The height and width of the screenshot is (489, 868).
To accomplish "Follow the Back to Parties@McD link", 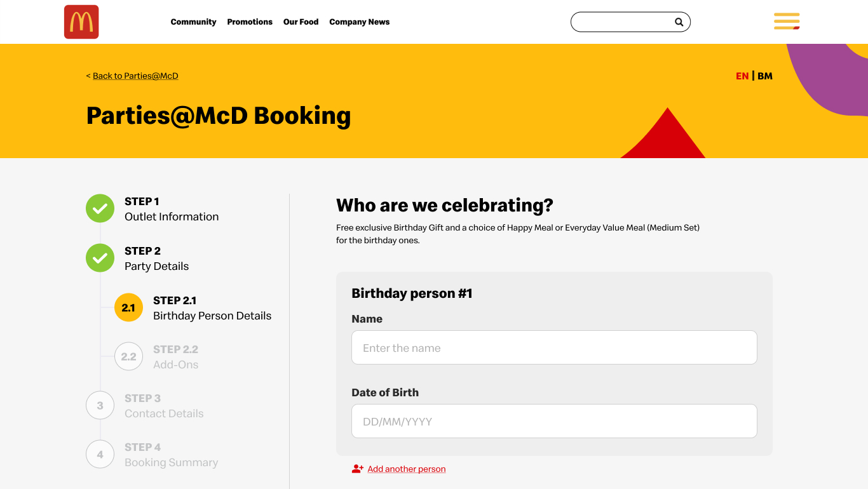I will point(135,76).
